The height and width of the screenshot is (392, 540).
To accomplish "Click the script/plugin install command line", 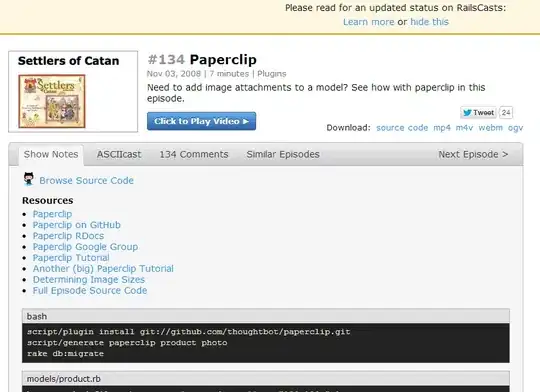I will pos(188,332).
